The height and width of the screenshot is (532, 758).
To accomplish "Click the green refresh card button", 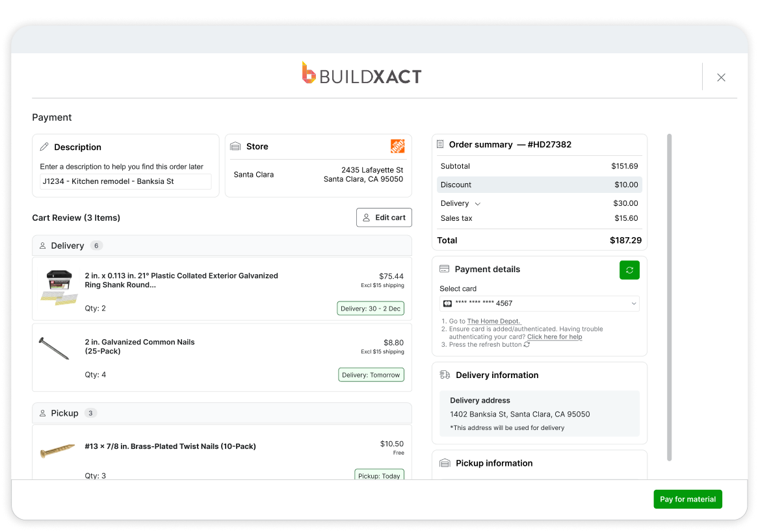I will point(629,270).
